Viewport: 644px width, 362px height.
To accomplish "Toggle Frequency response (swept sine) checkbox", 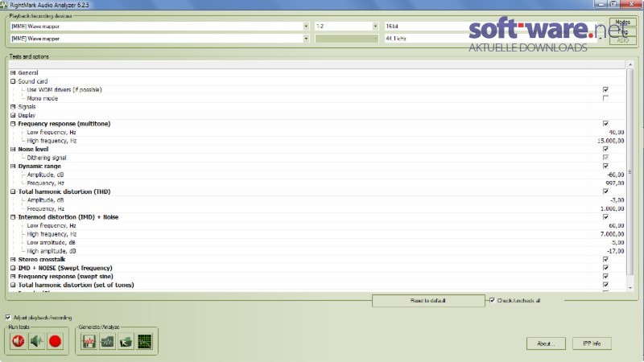I will pyautogui.click(x=605, y=276).
